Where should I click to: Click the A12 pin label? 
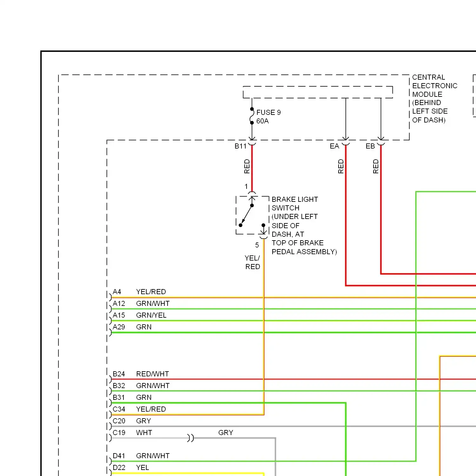tap(119, 303)
